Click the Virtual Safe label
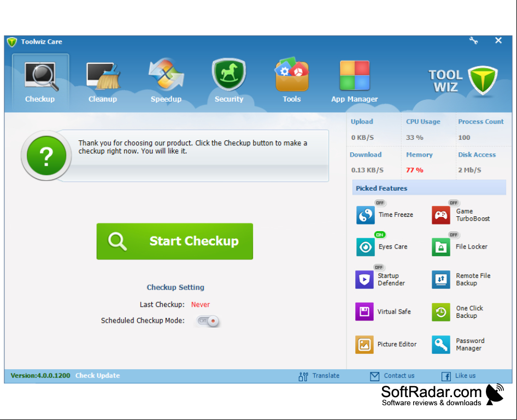517x420 pixels. tap(394, 312)
